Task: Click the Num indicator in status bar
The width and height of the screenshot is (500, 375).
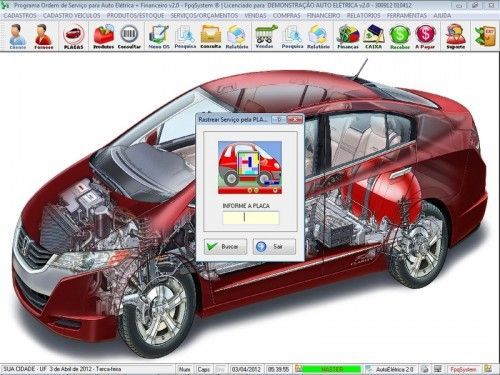Action: click(x=184, y=369)
